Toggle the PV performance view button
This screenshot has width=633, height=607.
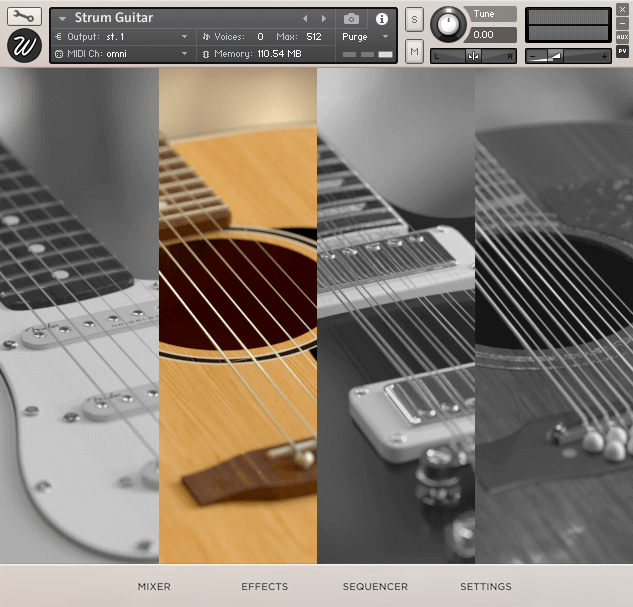[x=622, y=51]
